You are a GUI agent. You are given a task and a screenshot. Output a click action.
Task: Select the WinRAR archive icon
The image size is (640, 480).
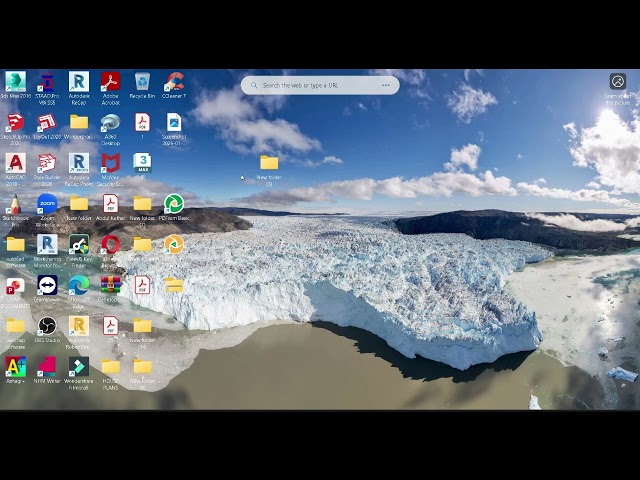(x=111, y=284)
